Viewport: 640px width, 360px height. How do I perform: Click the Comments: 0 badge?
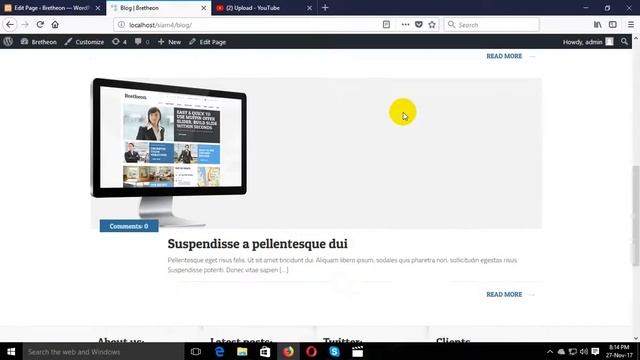tap(129, 226)
